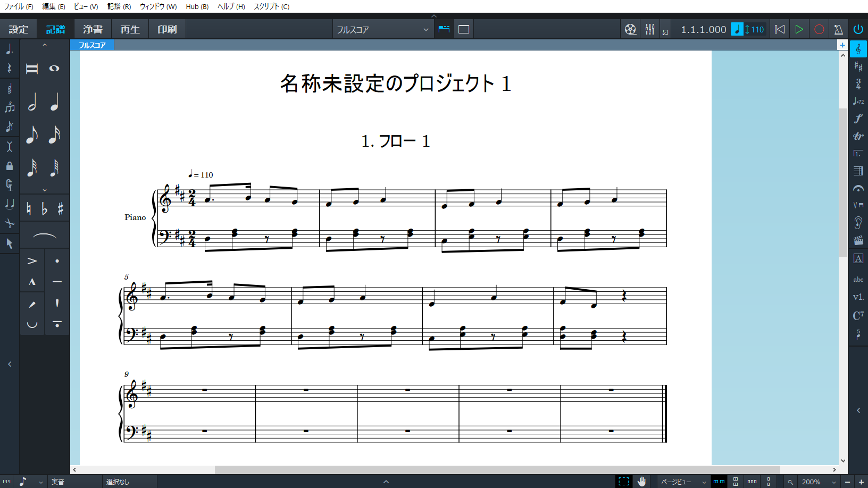The height and width of the screenshot is (488, 868).
Task: Open the Dynamics panel
Action: click(858, 119)
